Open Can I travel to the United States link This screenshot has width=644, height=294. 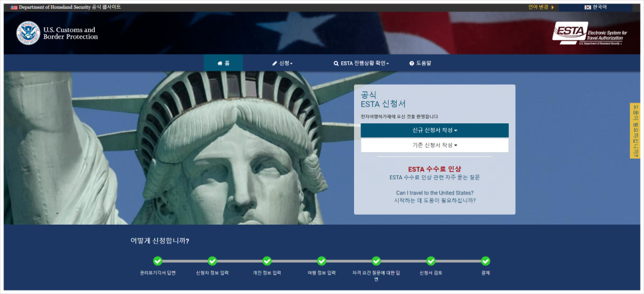[x=435, y=193]
